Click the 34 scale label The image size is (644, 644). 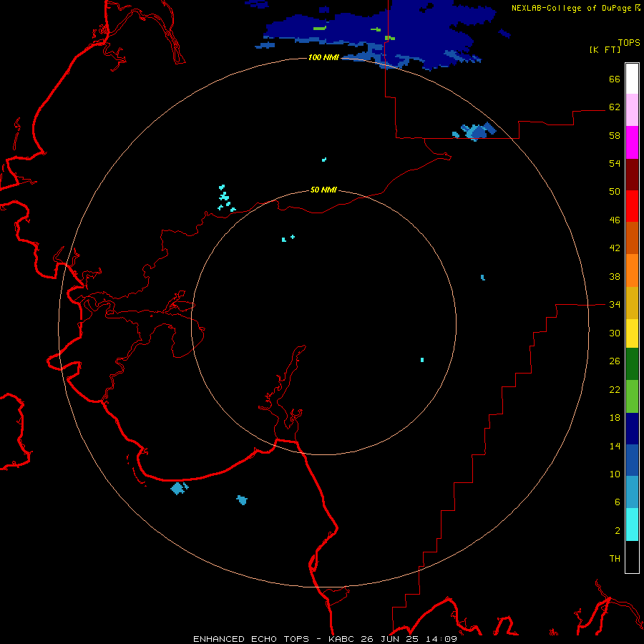coord(615,305)
